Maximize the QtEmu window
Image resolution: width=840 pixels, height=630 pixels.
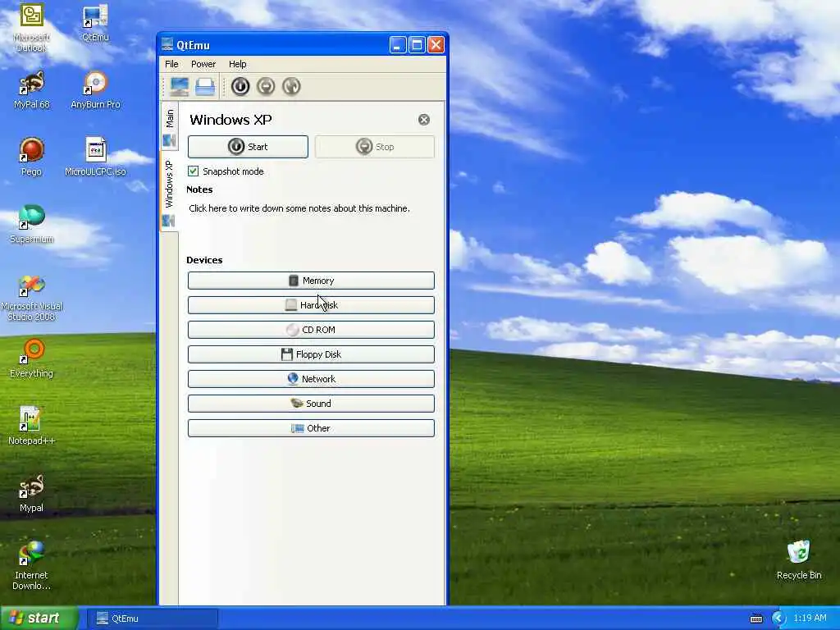tap(417, 45)
